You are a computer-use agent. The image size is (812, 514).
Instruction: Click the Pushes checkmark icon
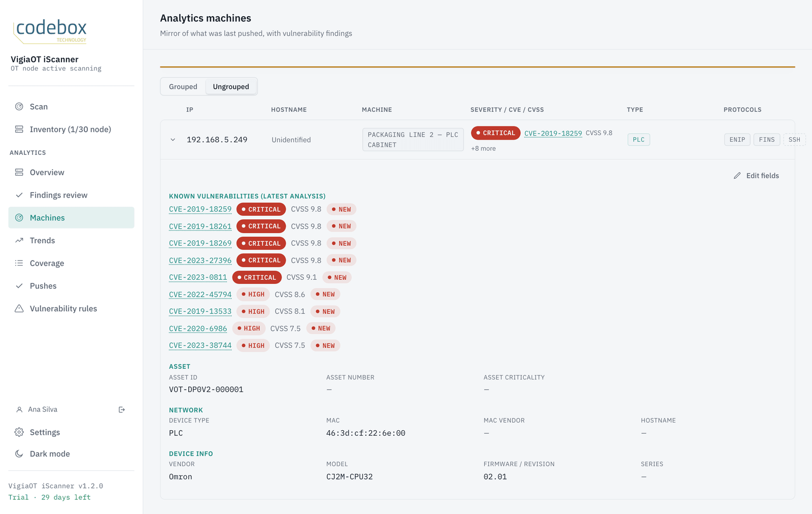coord(19,286)
